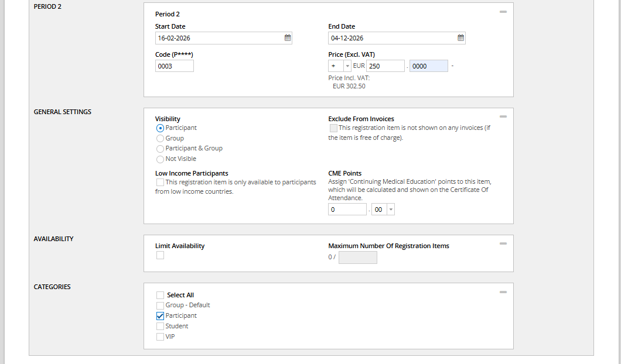Open the Start Date calendar picker
621x364 pixels.
(288, 38)
